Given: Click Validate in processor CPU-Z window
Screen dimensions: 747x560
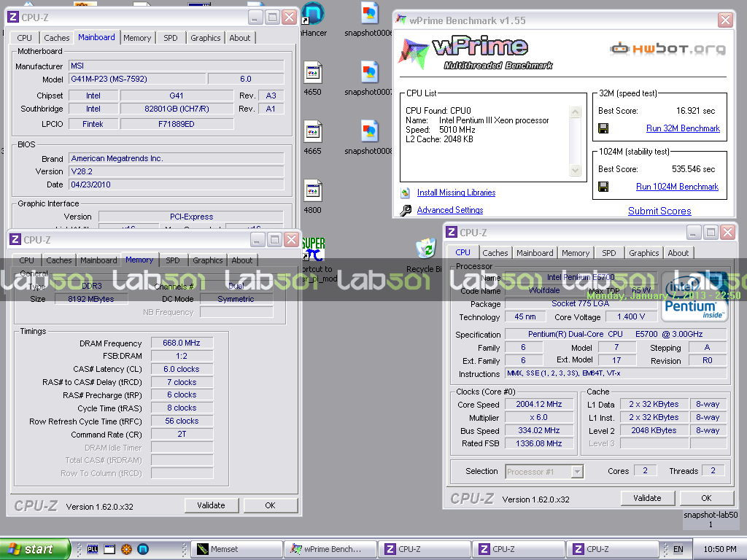Looking at the screenshot, I should point(647,498).
